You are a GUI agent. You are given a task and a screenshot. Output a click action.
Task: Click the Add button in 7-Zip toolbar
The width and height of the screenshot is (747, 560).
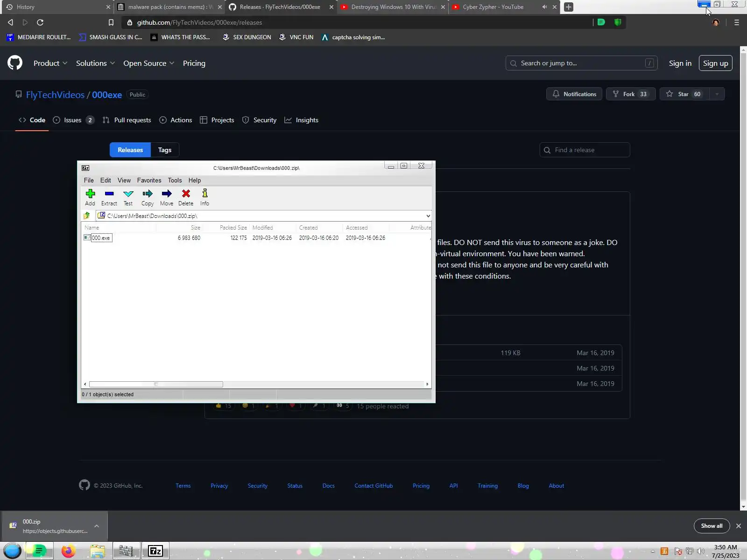tap(90, 197)
